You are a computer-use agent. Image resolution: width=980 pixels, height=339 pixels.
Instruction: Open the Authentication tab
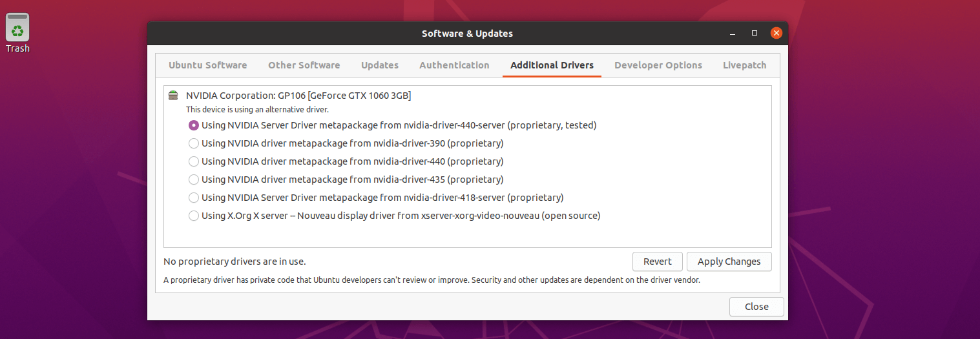click(x=454, y=65)
